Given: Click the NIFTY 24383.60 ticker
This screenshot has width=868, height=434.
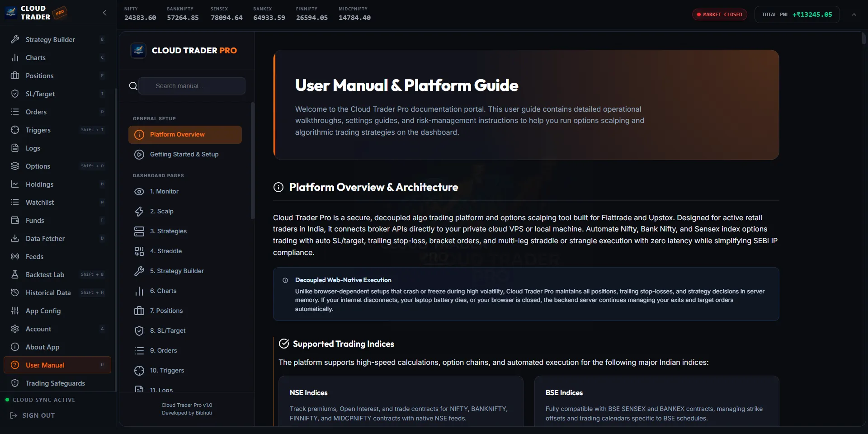Looking at the screenshot, I should pos(140,14).
